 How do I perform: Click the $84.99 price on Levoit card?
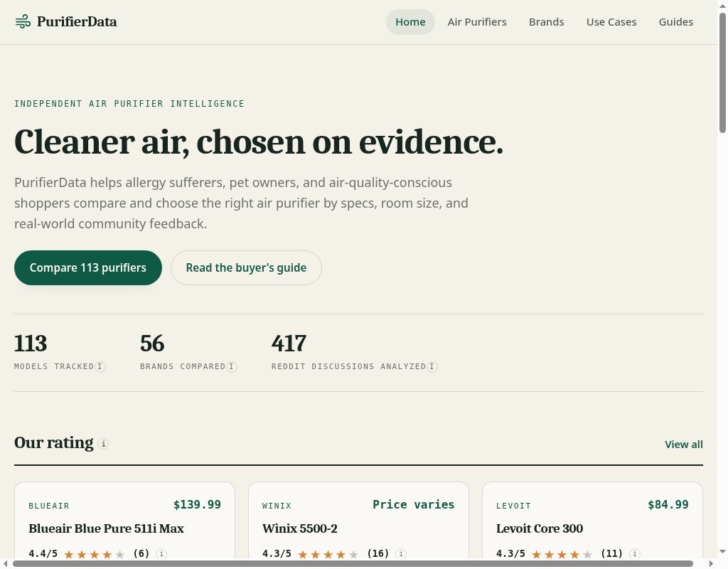[x=668, y=505]
